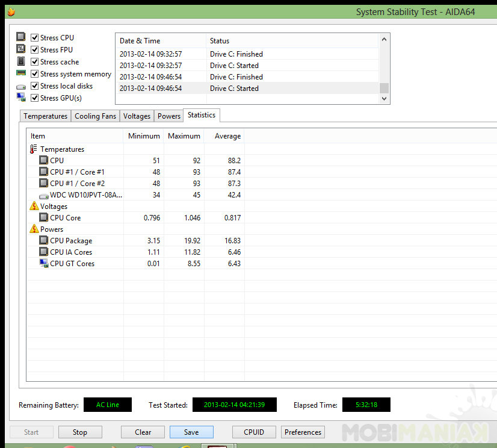This screenshot has height=448, width=497.
Task: Stop the running stability test
Action: tap(80, 432)
